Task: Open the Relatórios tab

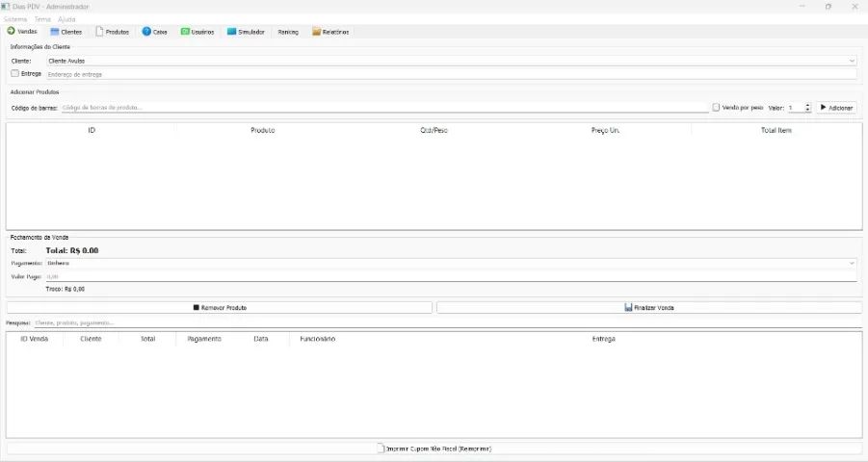Action: (x=330, y=32)
